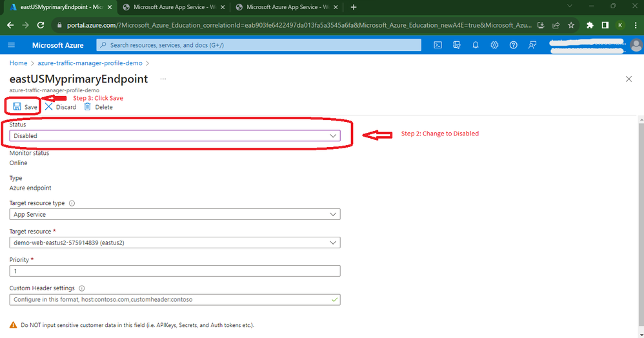Close the eastUSMyprimaryEndpoint browser tab
The width and height of the screenshot is (644, 338).
click(110, 7)
